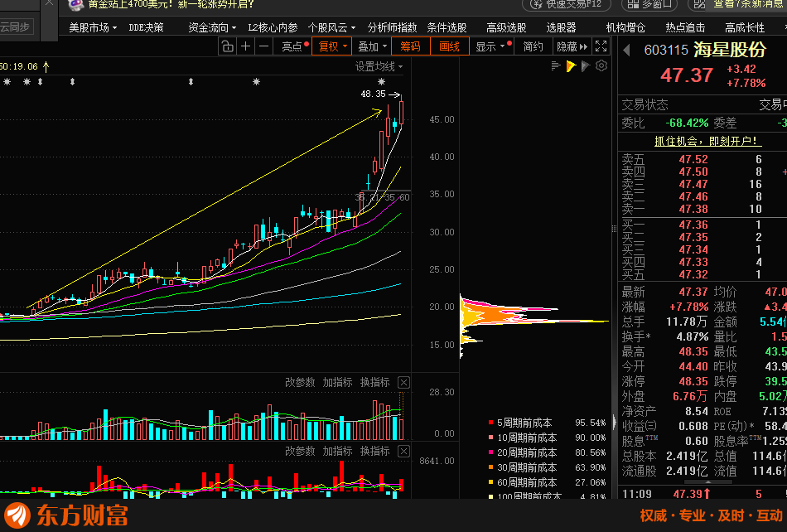Click 改参数 in bottom 8641.00 panel
787x532 pixels.
tap(300, 451)
